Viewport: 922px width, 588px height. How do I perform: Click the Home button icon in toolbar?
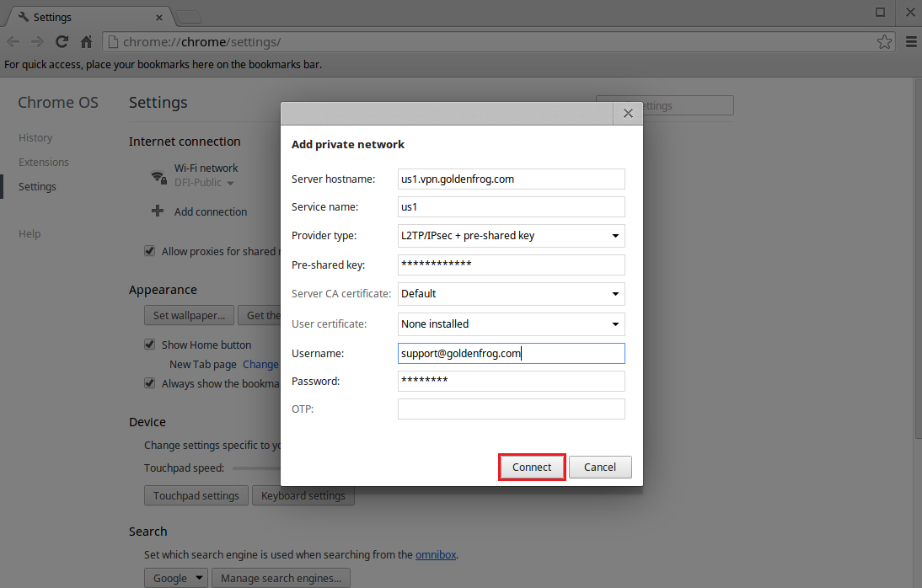pyautogui.click(x=85, y=40)
